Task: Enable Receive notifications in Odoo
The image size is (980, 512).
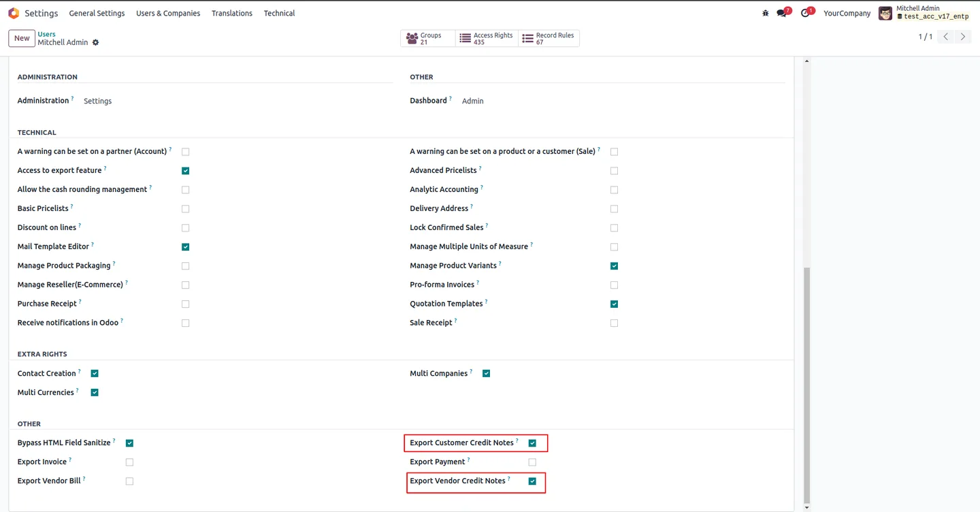Action: (x=185, y=323)
